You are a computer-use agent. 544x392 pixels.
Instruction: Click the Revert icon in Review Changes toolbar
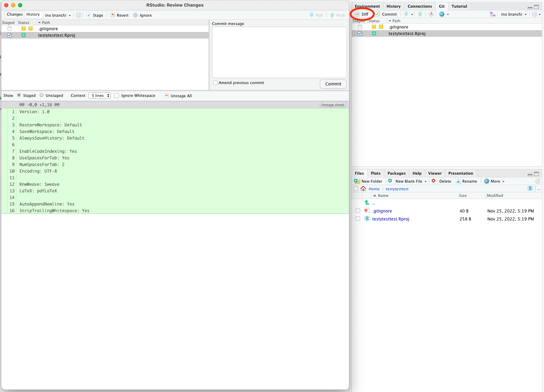pos(113,15)
